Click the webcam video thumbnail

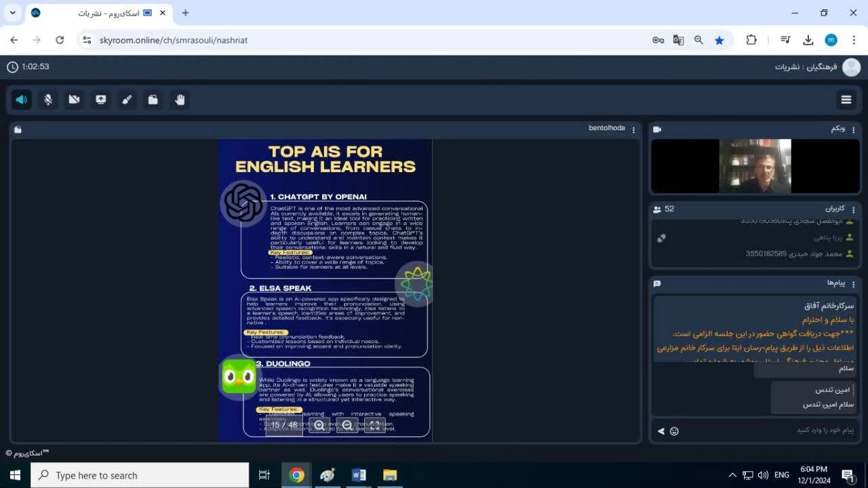(x=755, y=166)
